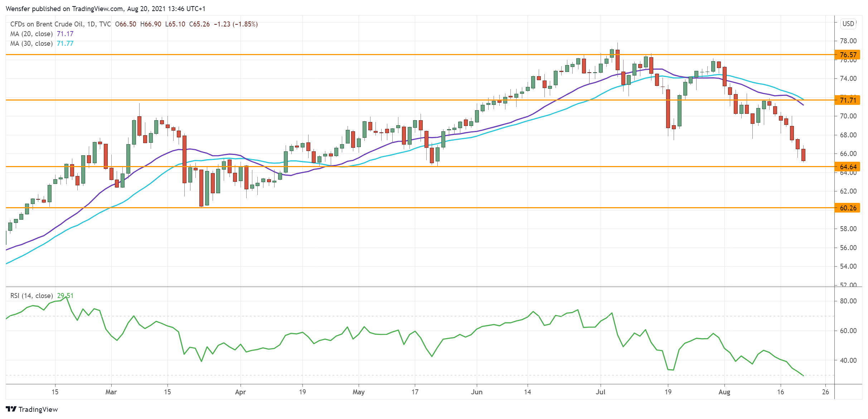The height and width of the screenshot is (419, 868).
Task: Click the Aug label on the date axis
Action: pyautogui.click(x=724, y=392)
